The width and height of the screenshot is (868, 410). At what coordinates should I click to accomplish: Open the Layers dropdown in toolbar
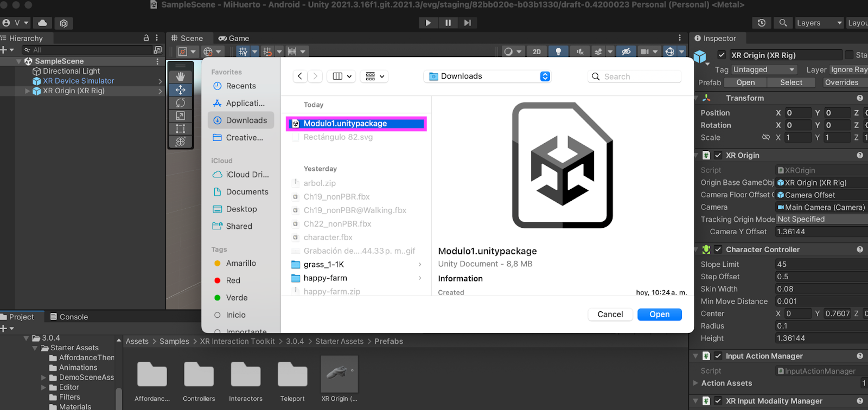pos(819,23)
